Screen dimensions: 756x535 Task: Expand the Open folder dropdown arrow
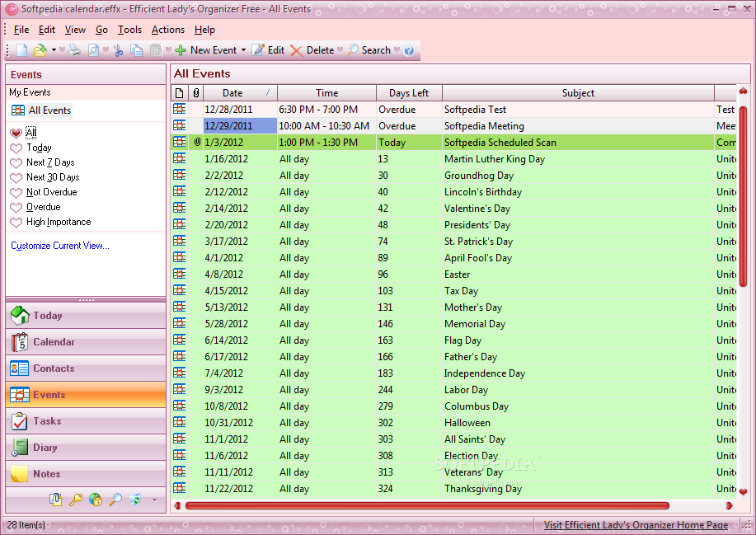[54, 50]
